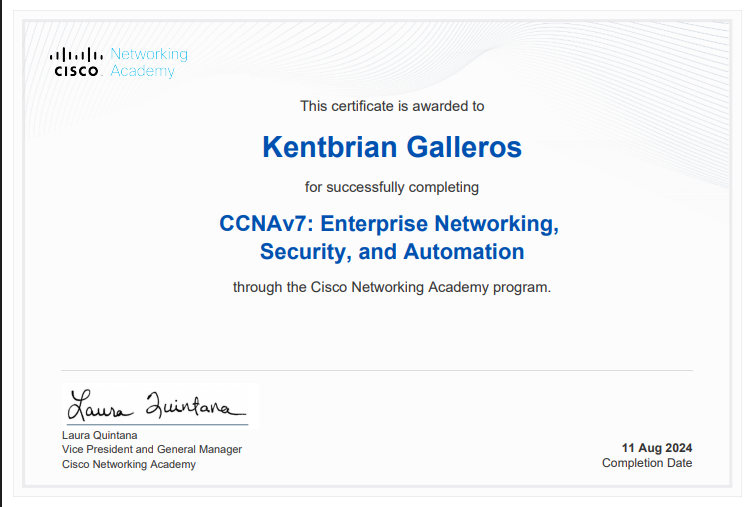Click the date '11 Aug 2024'
752x507 pixels.
pyautogui.click(x=657, y=448)
